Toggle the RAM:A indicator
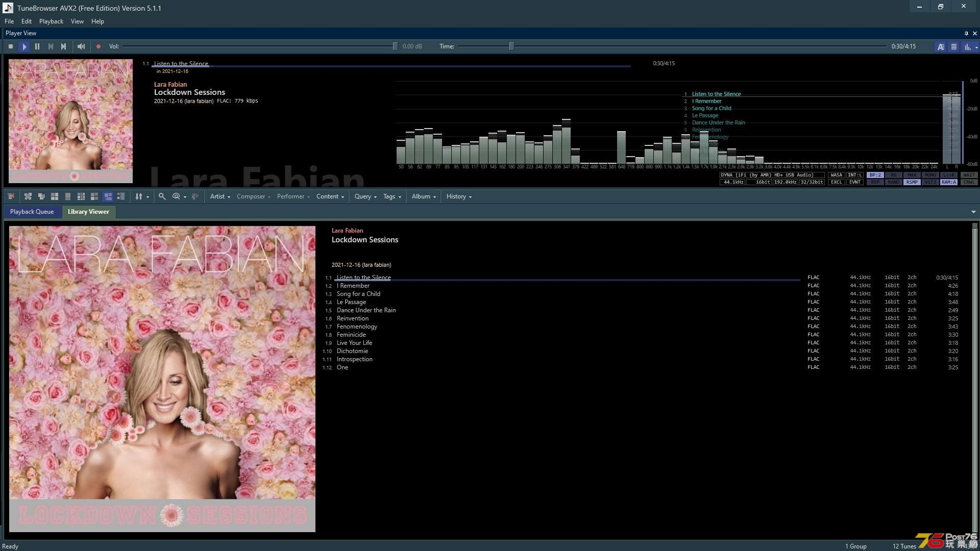 949,182
